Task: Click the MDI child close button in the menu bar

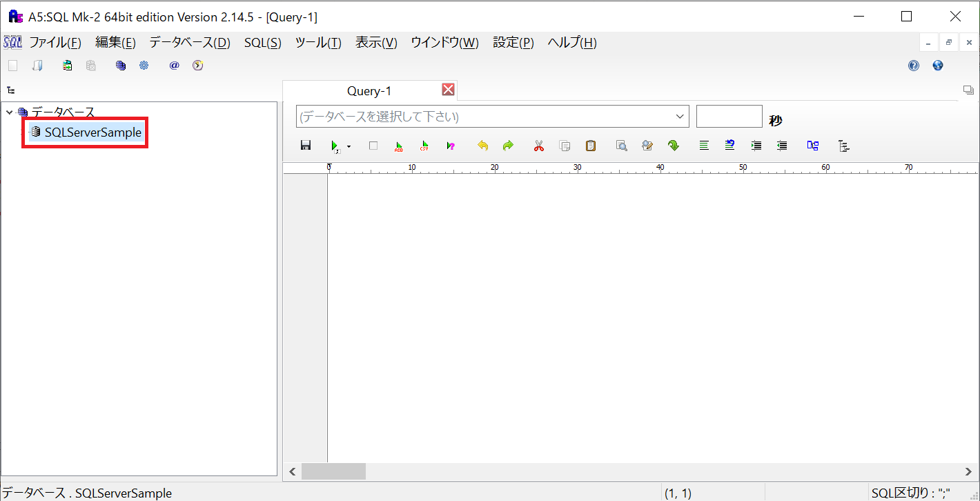Action: (969, 43)
